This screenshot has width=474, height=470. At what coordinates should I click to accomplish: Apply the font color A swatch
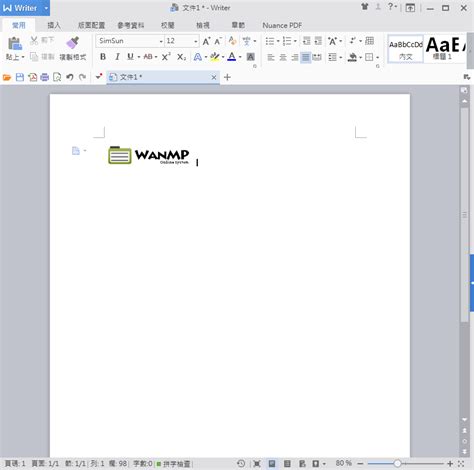coord(232,57)
